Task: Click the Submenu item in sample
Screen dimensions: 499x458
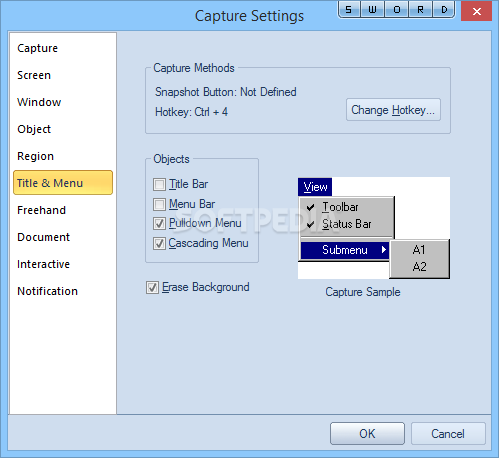Action: coord(345,250)
